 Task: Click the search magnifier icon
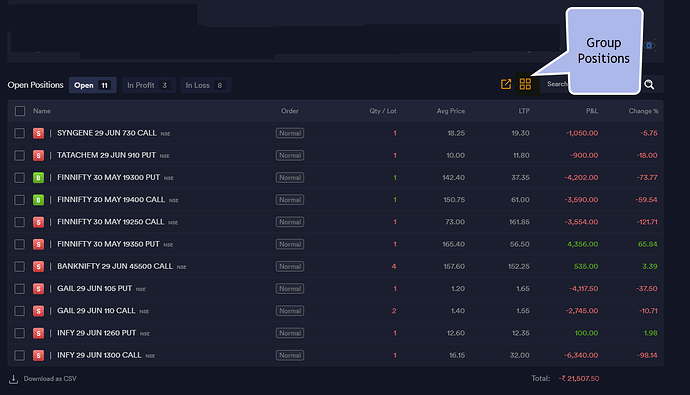pos(649,84)
